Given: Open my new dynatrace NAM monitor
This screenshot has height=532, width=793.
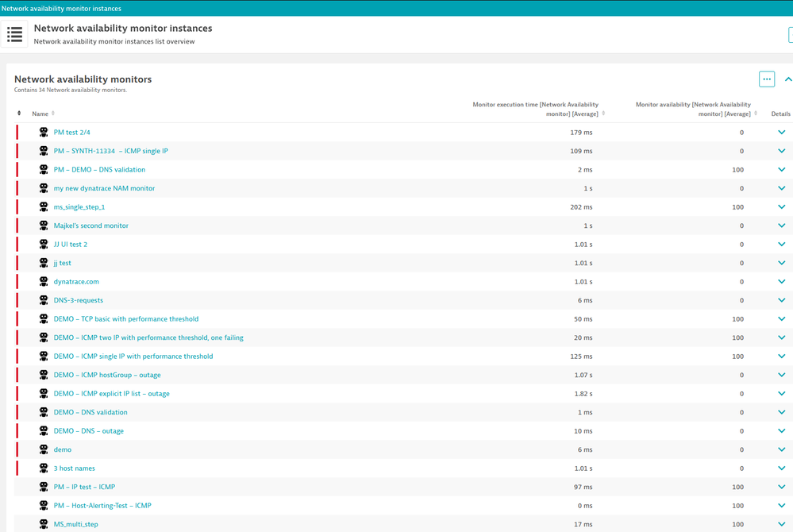Looking at the screenshot, I should 104,188.
